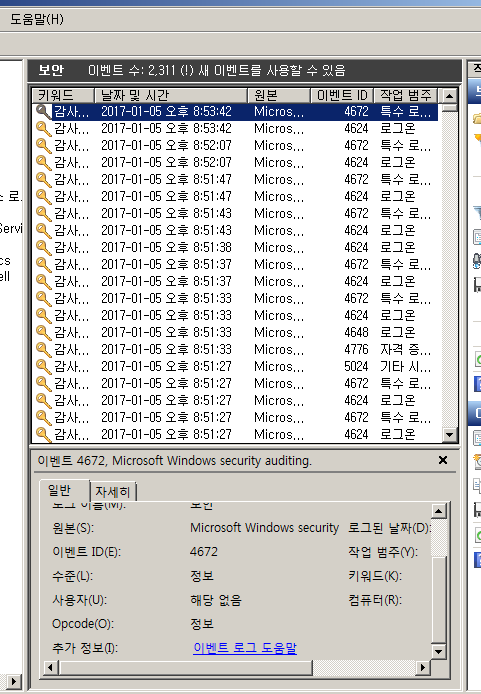Sort by the 작업 범주 column header
481x694 pixels.
(405, 95)
